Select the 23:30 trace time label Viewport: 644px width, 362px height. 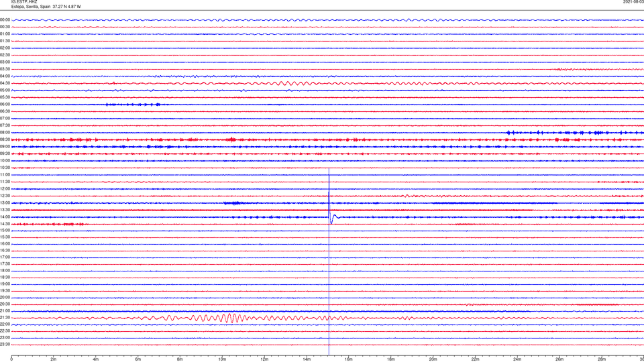5,345
